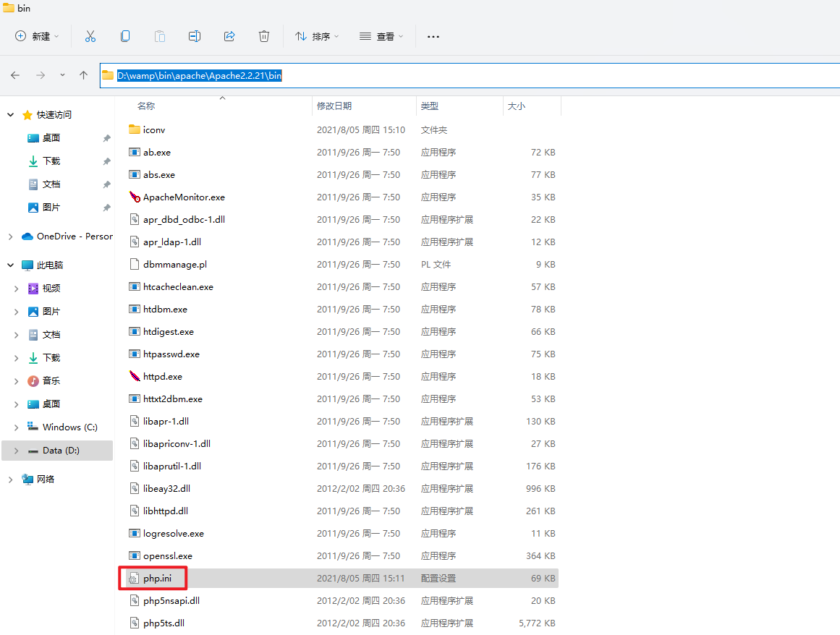The image size is (840, 635).
Task: Click the Share icon in toolbar
Action: pyautogui.click(x=229, y=36)
